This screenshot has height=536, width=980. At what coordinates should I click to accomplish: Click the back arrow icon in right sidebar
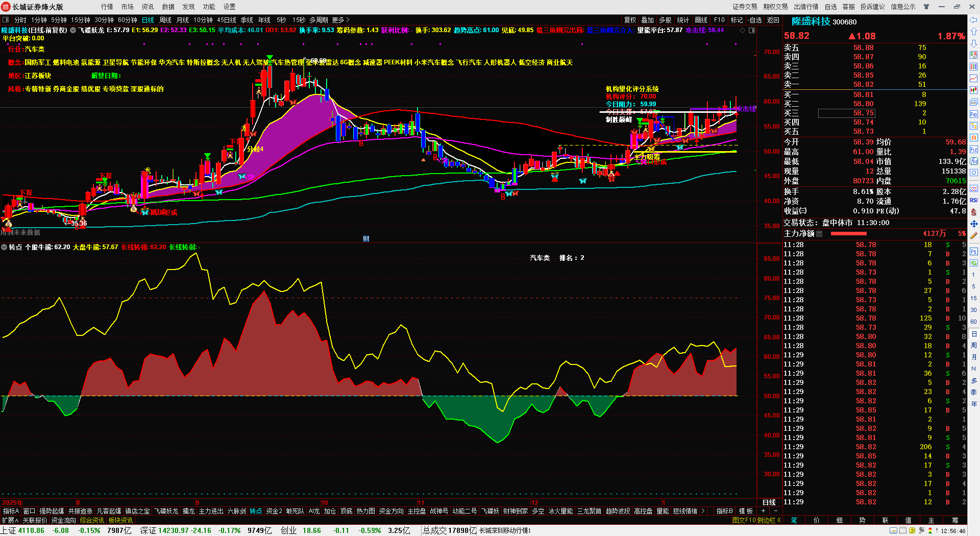tap(973, 20)
